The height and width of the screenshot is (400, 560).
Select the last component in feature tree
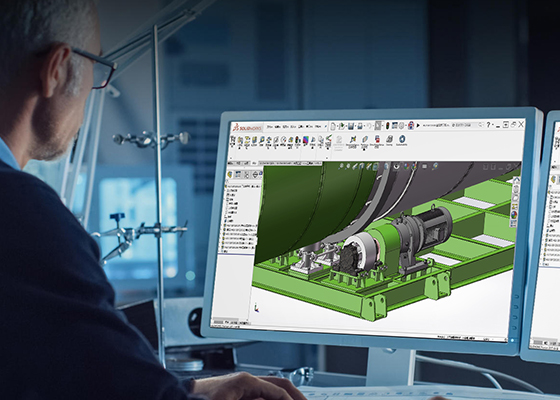(x=239, y=247)
